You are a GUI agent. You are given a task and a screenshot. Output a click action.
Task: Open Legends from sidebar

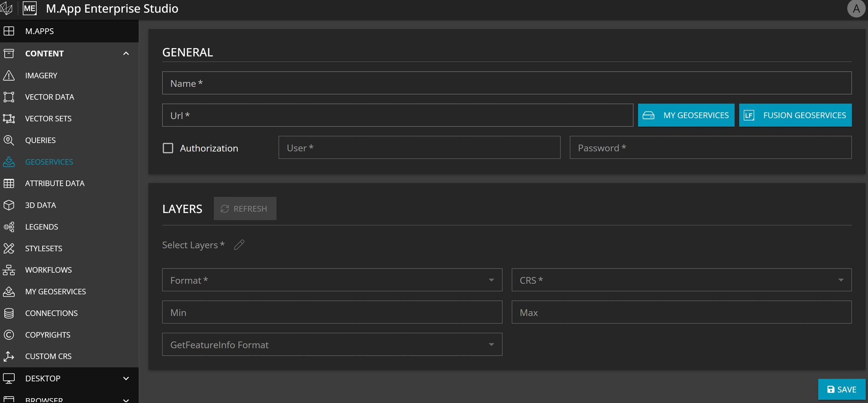[x=69, y=226]
